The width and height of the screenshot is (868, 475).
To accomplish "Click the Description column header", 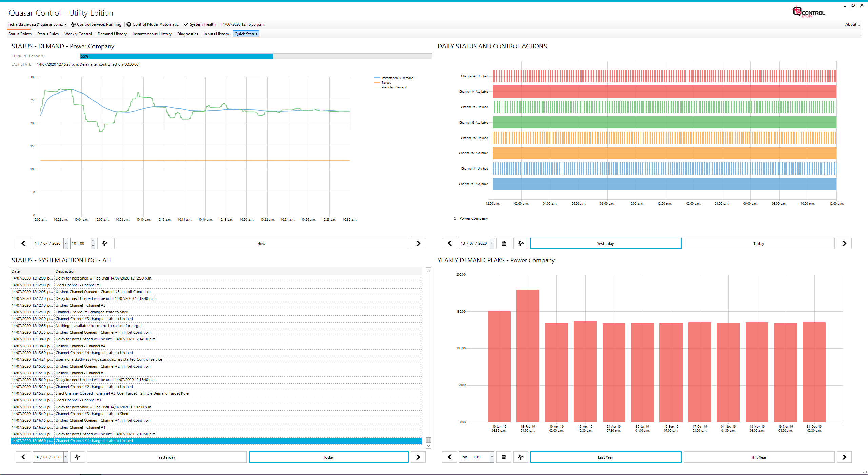I will tap(238, 271).
